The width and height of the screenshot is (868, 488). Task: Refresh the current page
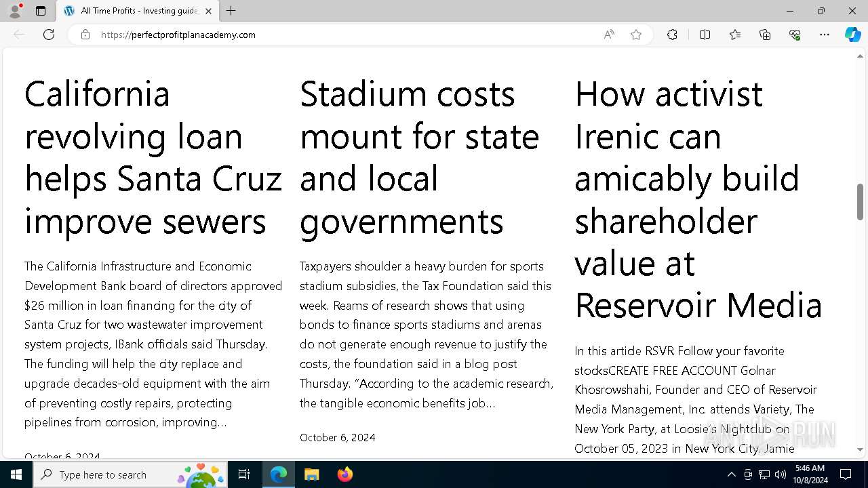(49, 35)
